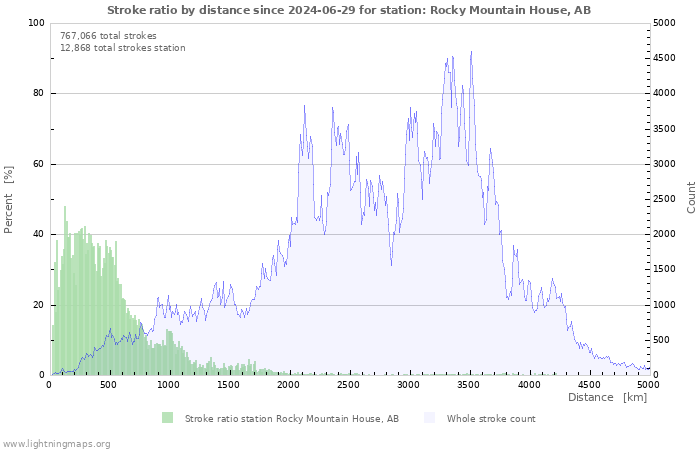Click the lavender whole stroke count legend swatch
Image resolution: width=700 pixels, height=450 pixels.
pos(429,418)
